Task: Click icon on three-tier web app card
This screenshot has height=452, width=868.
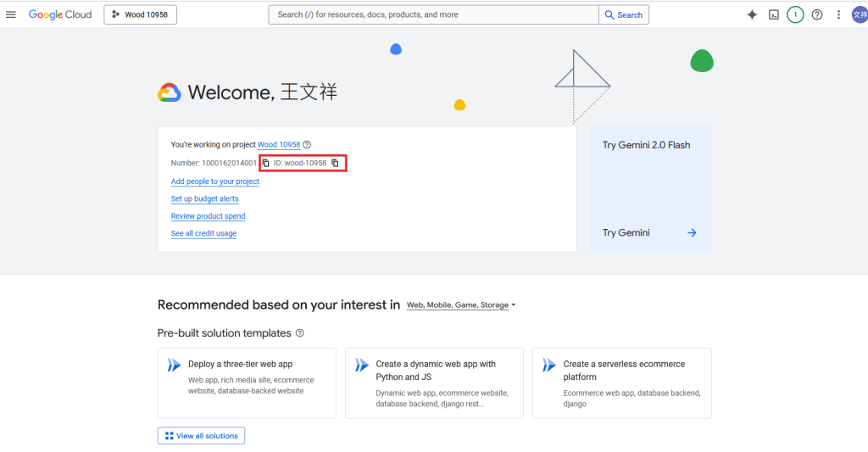Action: [x=175, y=365]
